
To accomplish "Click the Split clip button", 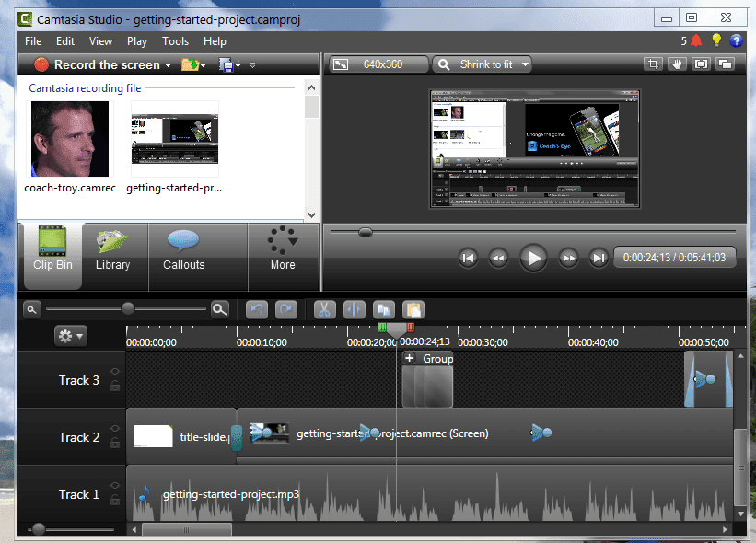I will pos(355,310).
